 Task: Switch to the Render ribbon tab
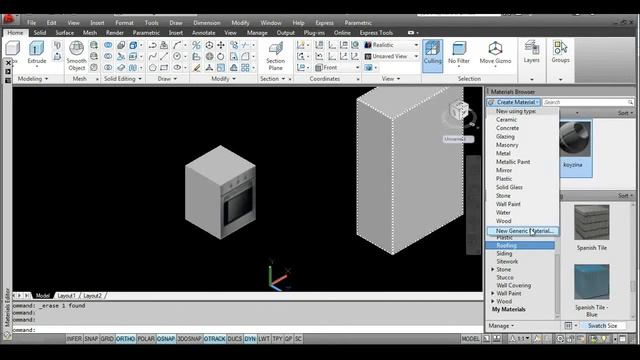[x=115, y=33]
